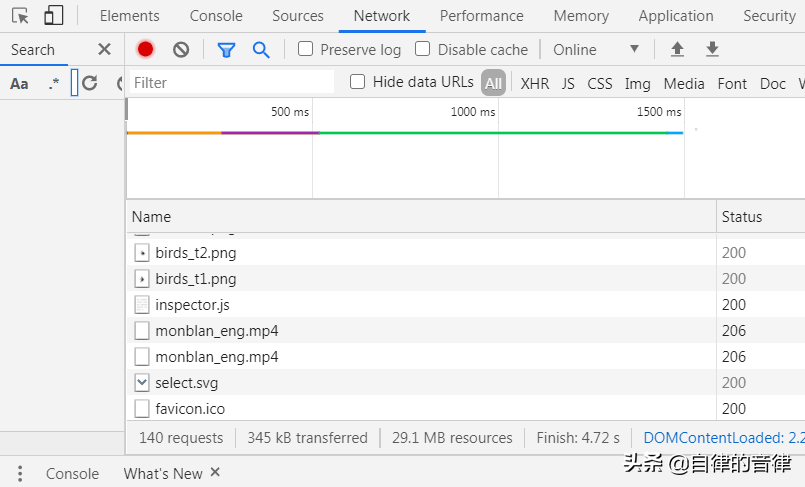Open the Online throttling dropdown

point(596,50)
